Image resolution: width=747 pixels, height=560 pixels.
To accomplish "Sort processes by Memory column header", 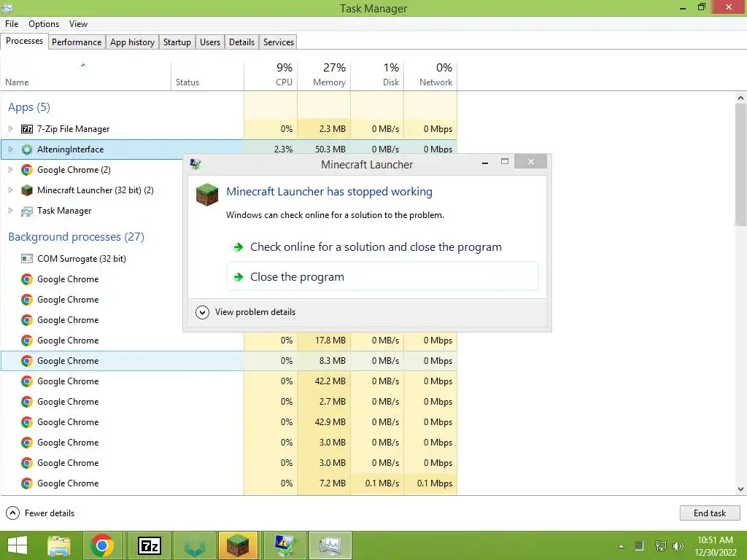I will pyautogui.click(x=324, y=76).
